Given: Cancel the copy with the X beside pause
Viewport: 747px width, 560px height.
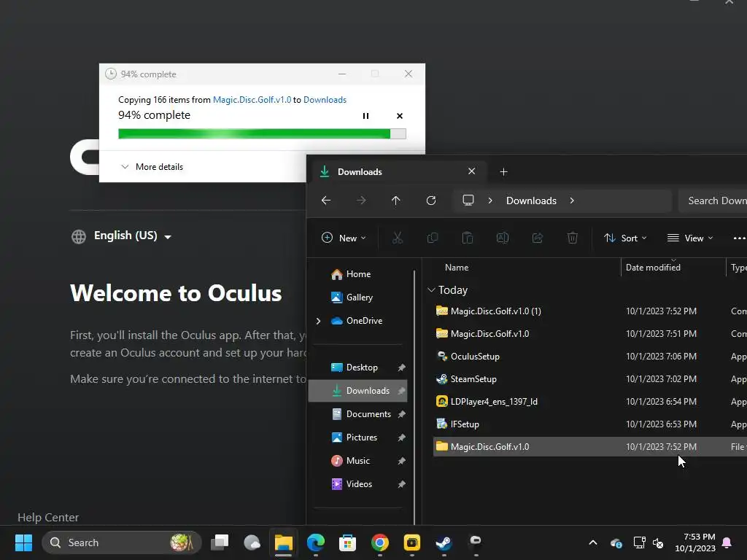Looking at the screenshot, I should [x=400, y=116].
